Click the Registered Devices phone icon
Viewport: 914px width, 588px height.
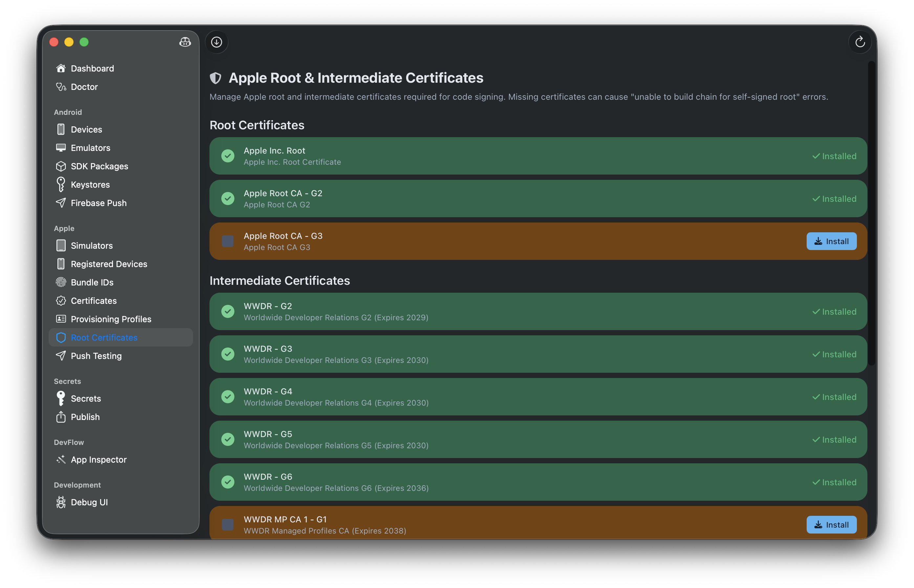61,264
